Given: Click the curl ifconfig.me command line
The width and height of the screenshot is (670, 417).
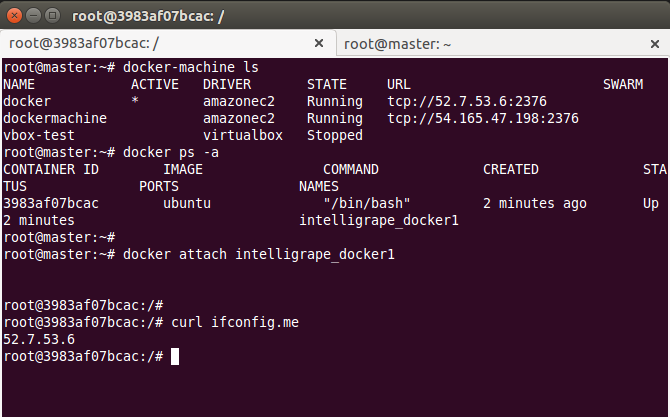Looking at the screenshot, I should pos(235,322).
